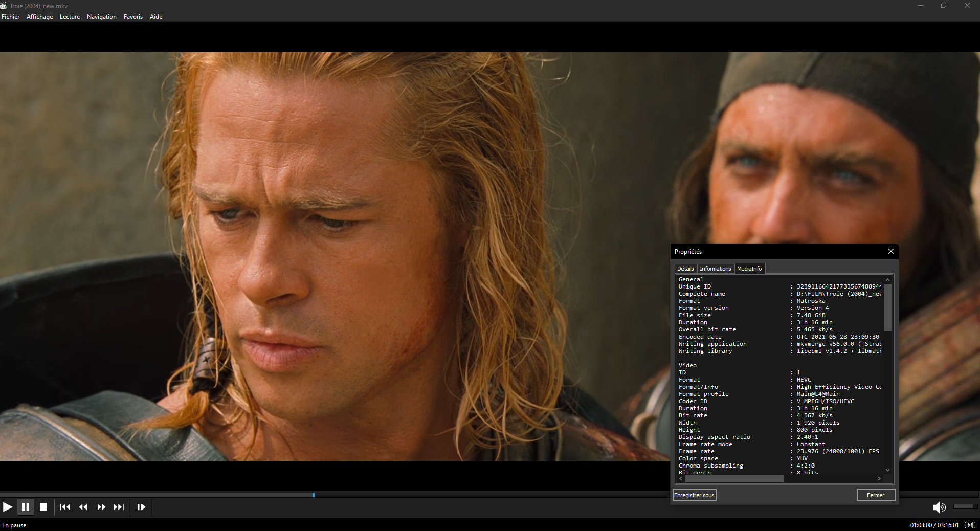Image resolution: width=980 pixels, height=531 pixels.
Task: Switch to the Détails tab
Action: coord(685,269)
